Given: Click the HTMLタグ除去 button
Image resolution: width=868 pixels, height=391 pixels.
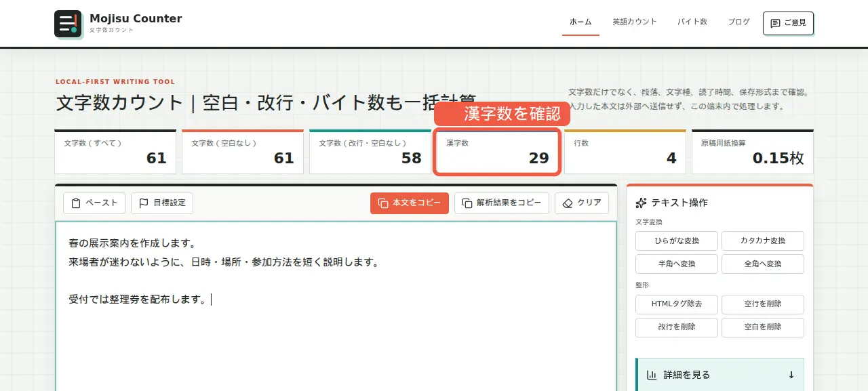Looking at the screenshot, I should coord(677,304).
